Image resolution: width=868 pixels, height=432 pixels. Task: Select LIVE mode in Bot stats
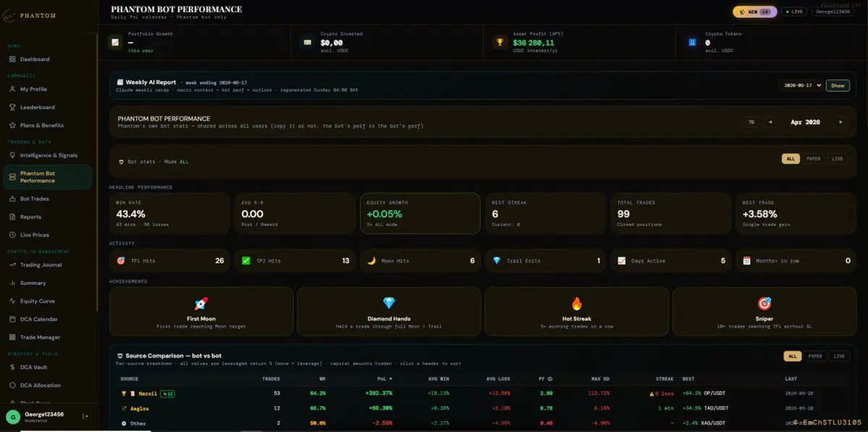pos(837,158)
